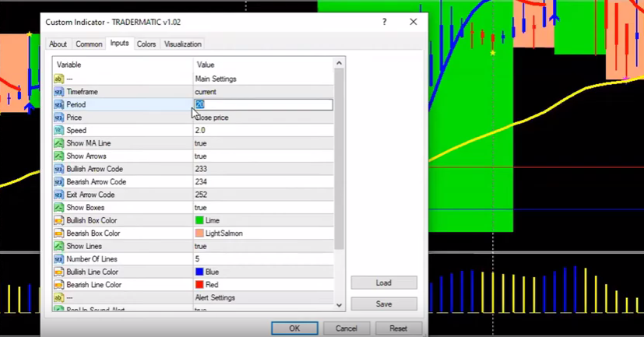Close the Custom Indicator dialog

413,22
